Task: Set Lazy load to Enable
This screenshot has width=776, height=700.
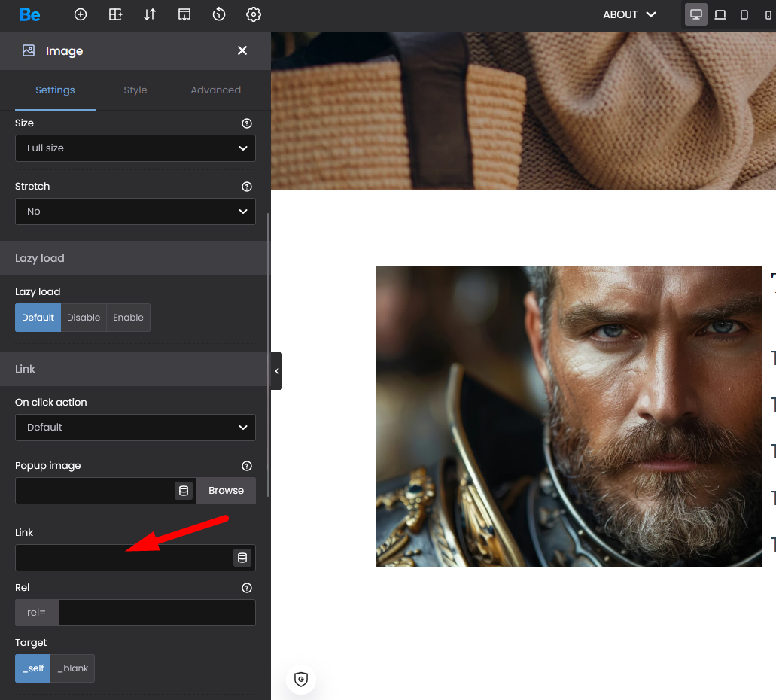Action: pos(128,318)
